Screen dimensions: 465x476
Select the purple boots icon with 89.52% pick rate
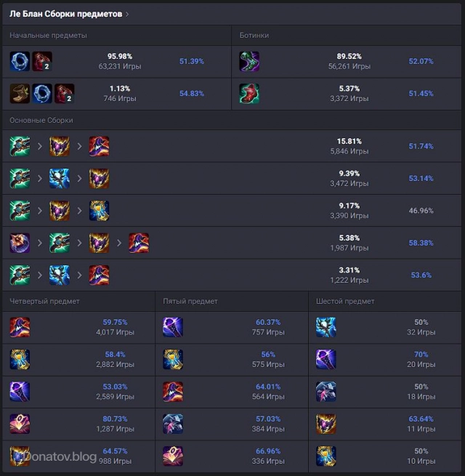(250, 61)
